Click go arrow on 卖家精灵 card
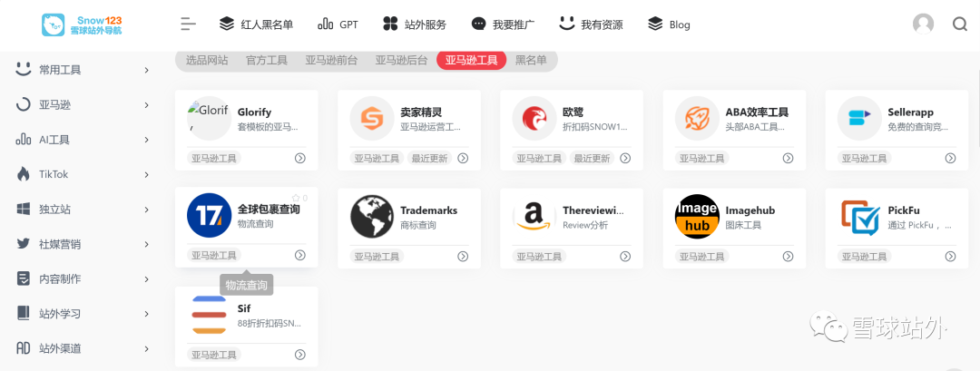 pos(463,158)
